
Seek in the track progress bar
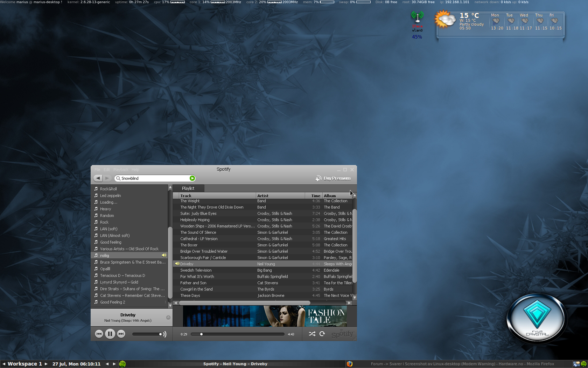[x=238, y=334]
